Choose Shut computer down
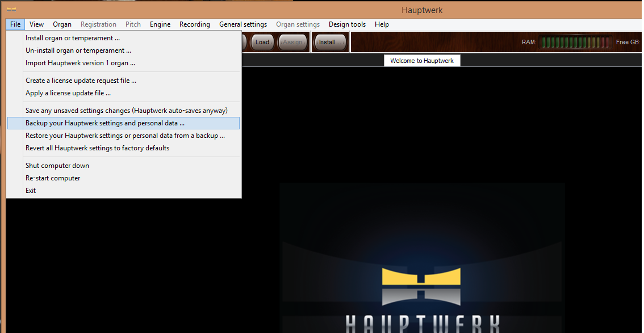Screen dimensions: 644x333 click(x=123, y=165)
